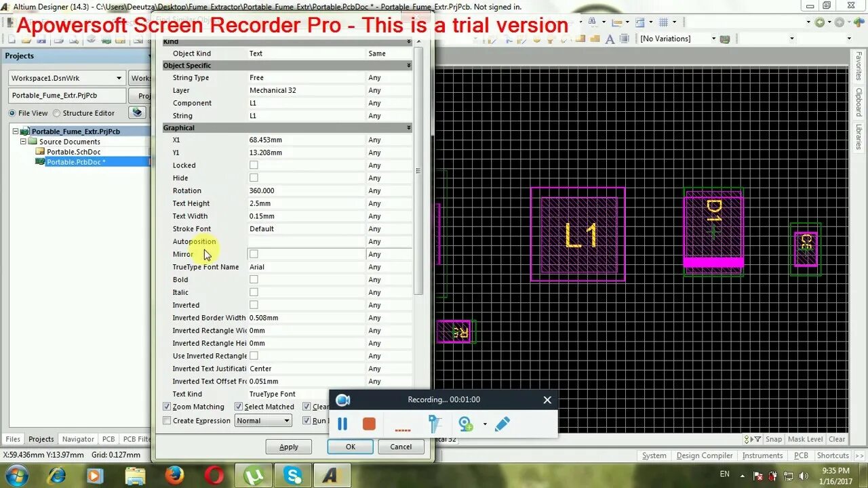Open the webcam options arrow in recorder

click(485, 425)
